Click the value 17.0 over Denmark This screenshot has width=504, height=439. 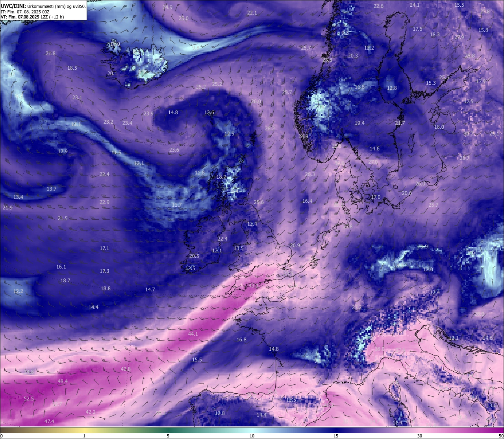pyautogui.click(x=376, y=197)
